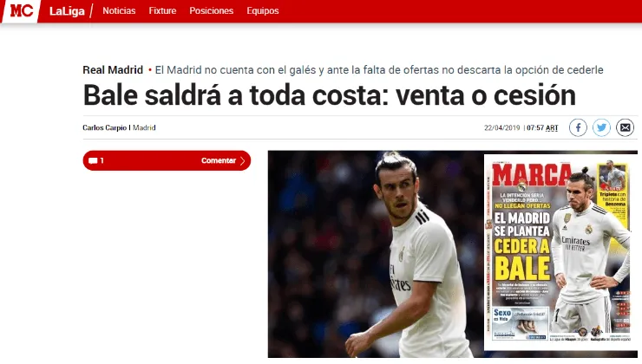
Task: Go to the Fixture page
Action: tap(162, 10)
